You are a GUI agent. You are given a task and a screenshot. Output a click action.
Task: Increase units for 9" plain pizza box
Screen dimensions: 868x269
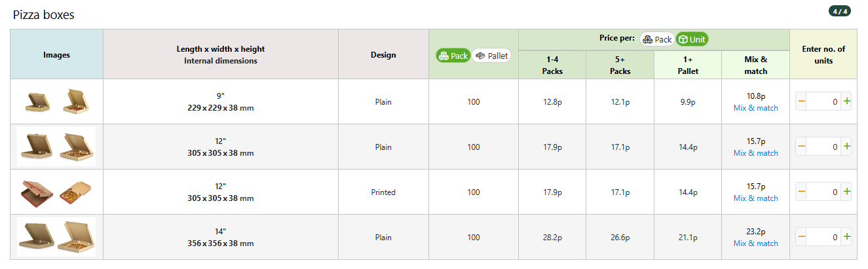[x=846, y=101]
